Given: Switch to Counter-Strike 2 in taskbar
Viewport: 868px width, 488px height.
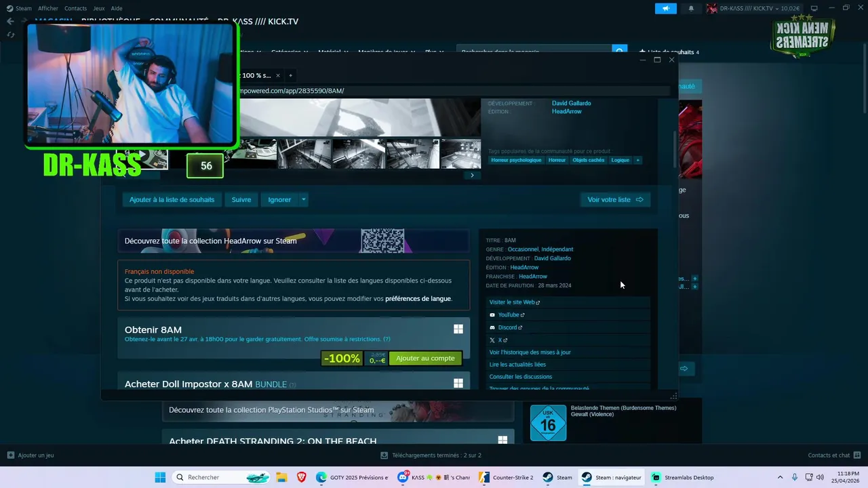Looking at the screenshot, I should [507, 477].
